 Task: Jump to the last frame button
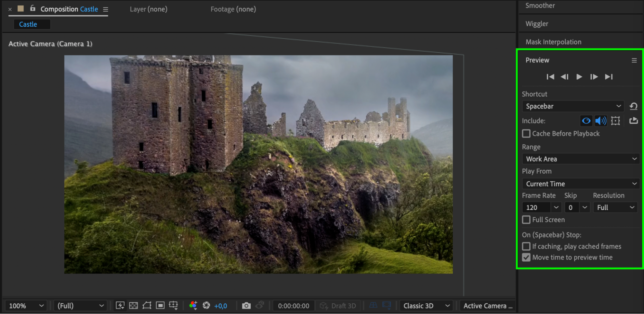[609, 77]
